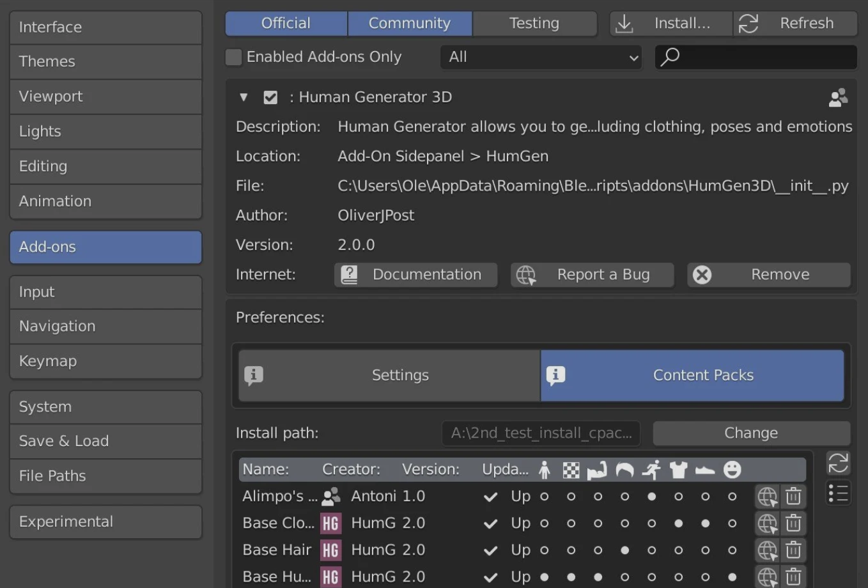Click the install path field
Screen dimensions: 868x588
pyautogui.click(x=541, y=433)
